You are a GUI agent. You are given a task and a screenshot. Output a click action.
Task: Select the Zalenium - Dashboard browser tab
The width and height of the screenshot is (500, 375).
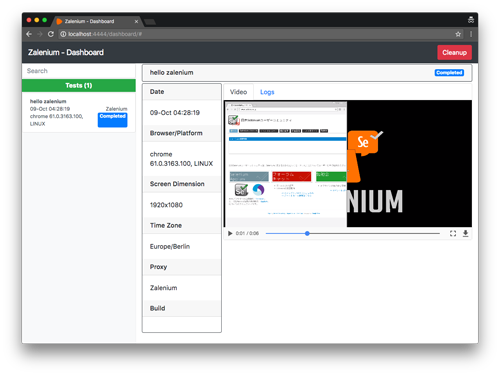(x=97, y=21)
